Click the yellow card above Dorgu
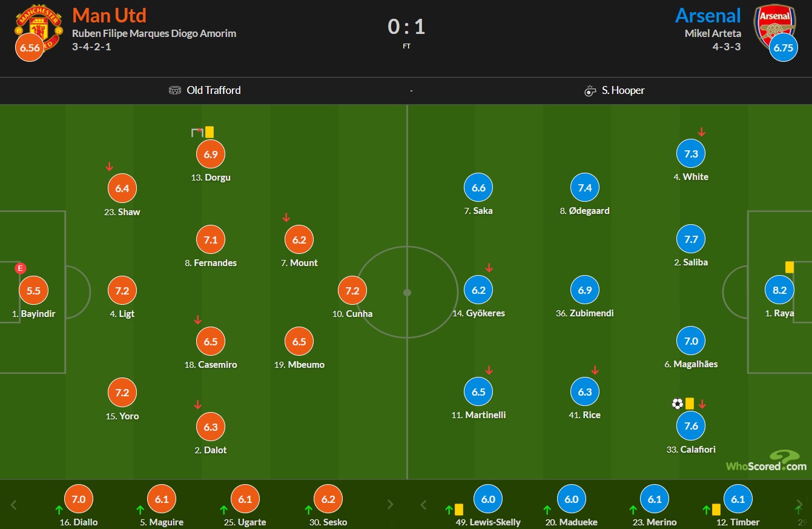 pyautogui.click(x=209, y=132)
